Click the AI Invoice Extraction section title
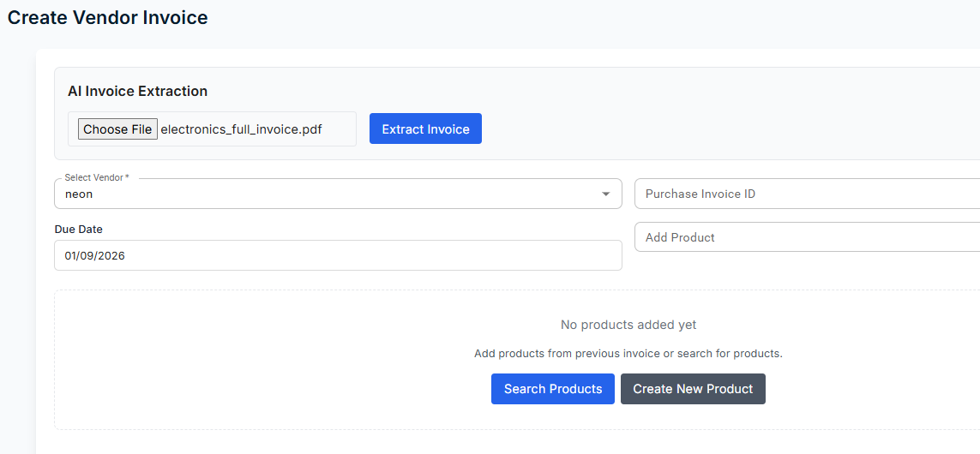Viewport: 980px width, 454px height. coord(137,91)
